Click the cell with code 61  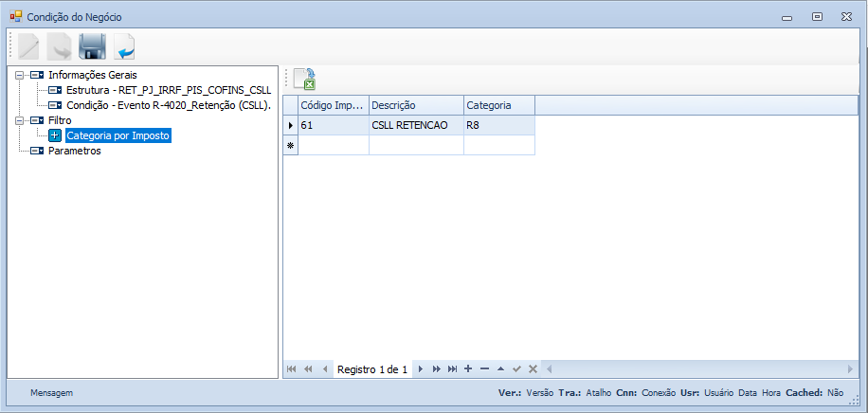[334, 125]
